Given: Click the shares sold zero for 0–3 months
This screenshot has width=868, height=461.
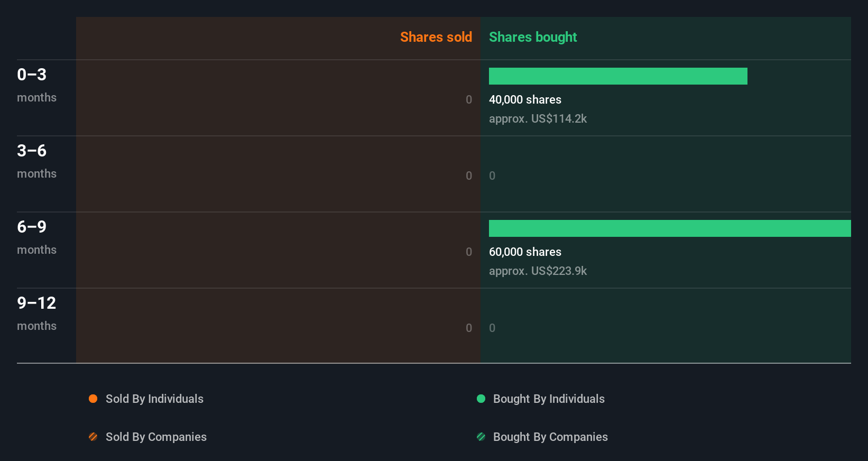Looking at the screenshot, I should click(x=469, y=99).
